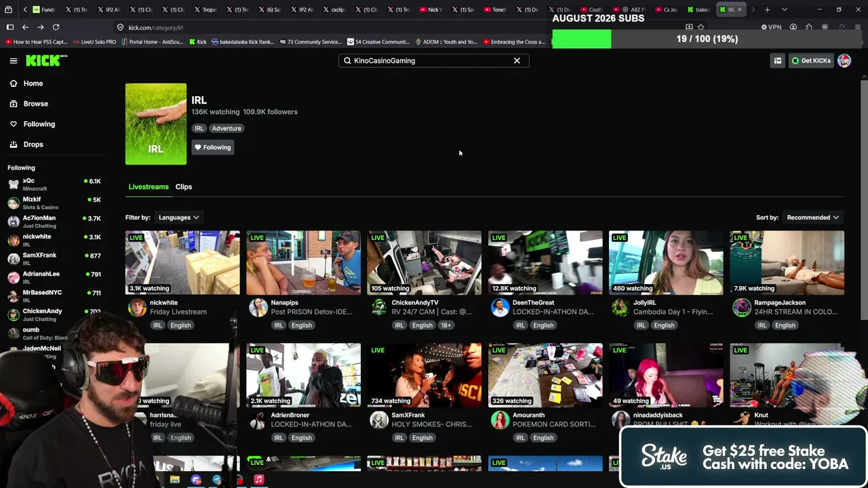
Task: Click Amouranth channel avatar
Action: pyautogui.click(x=500, y=420)
